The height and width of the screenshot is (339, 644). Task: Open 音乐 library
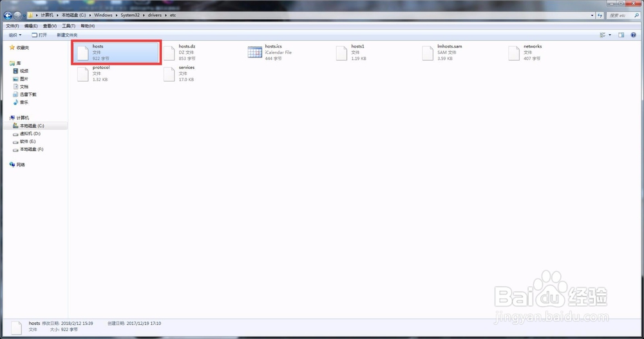(24, 102)
